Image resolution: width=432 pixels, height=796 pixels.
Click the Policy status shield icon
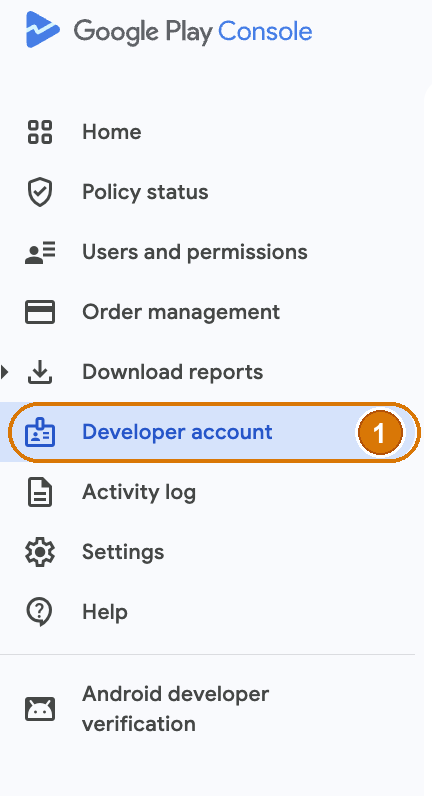click(x=40, y=192)
